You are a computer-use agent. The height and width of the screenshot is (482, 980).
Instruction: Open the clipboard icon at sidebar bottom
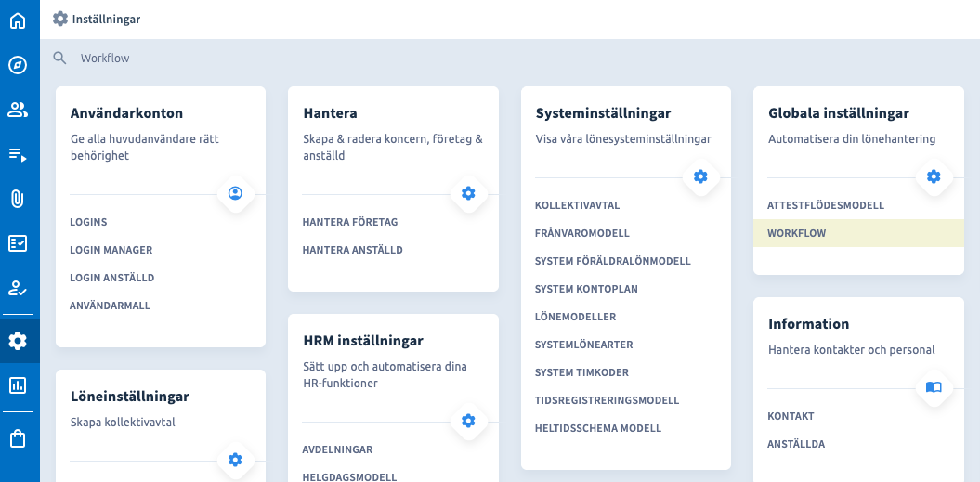18,437
